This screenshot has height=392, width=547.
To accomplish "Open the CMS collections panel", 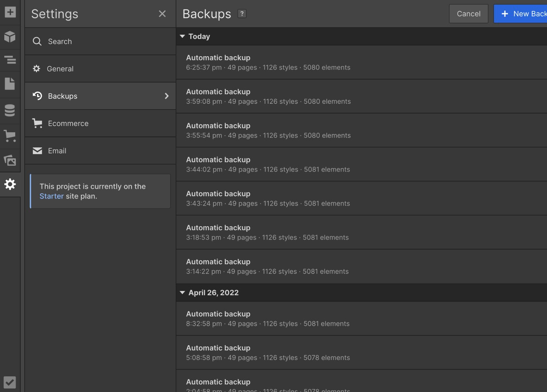I will pos(10,111).
